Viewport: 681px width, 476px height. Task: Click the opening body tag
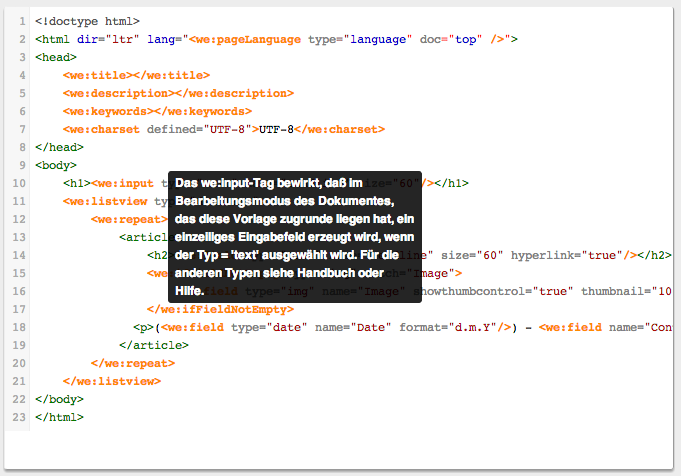pyautogui.click(x=55, y=165)
